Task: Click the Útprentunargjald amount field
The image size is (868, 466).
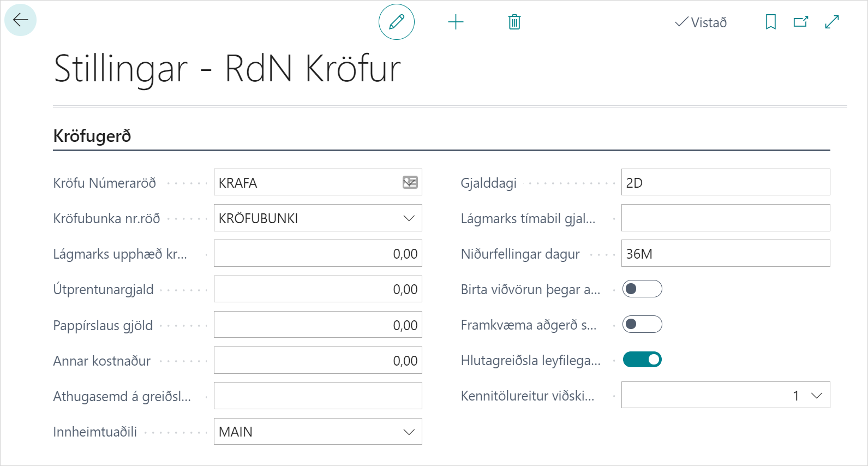Action: tap(318, 289)
